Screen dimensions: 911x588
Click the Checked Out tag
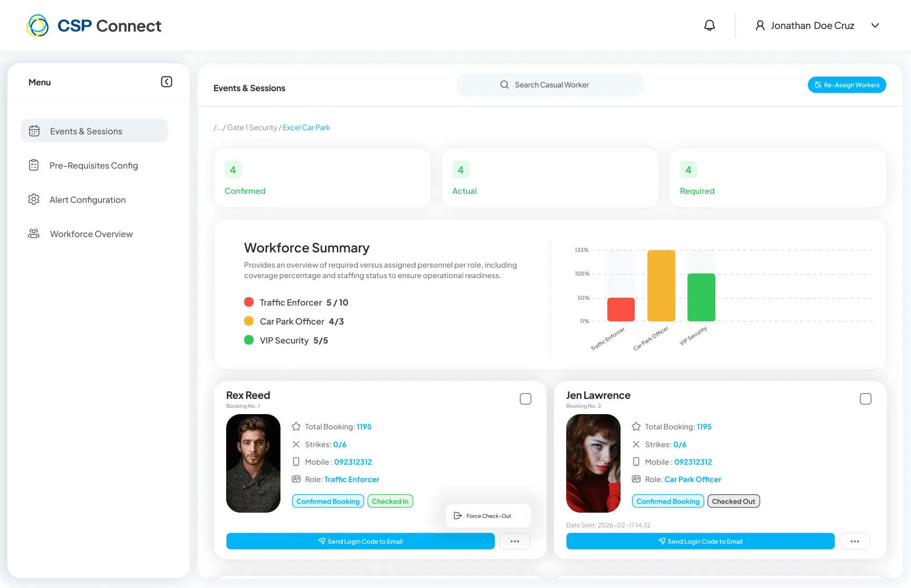click(x=733, y=501)
